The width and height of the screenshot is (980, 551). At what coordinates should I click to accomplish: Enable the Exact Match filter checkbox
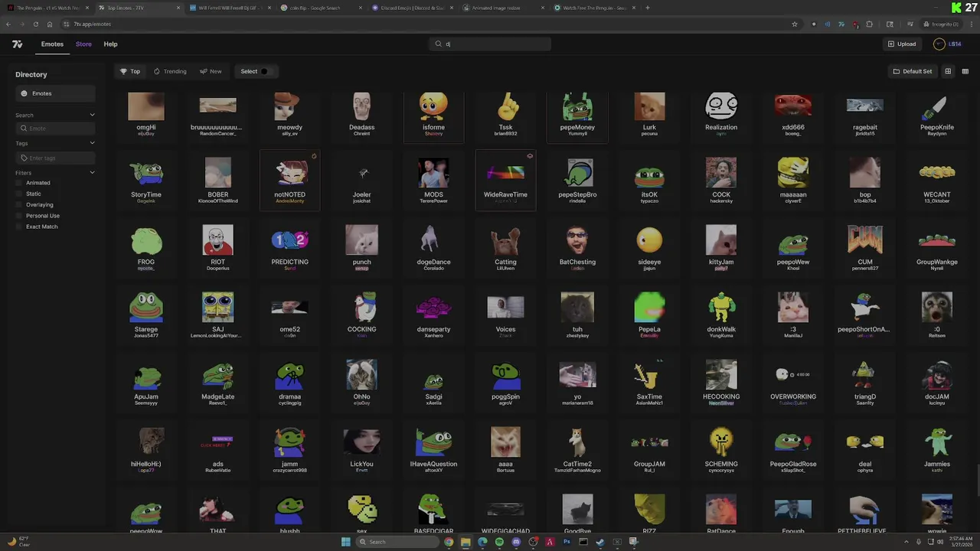coord(19,227)
